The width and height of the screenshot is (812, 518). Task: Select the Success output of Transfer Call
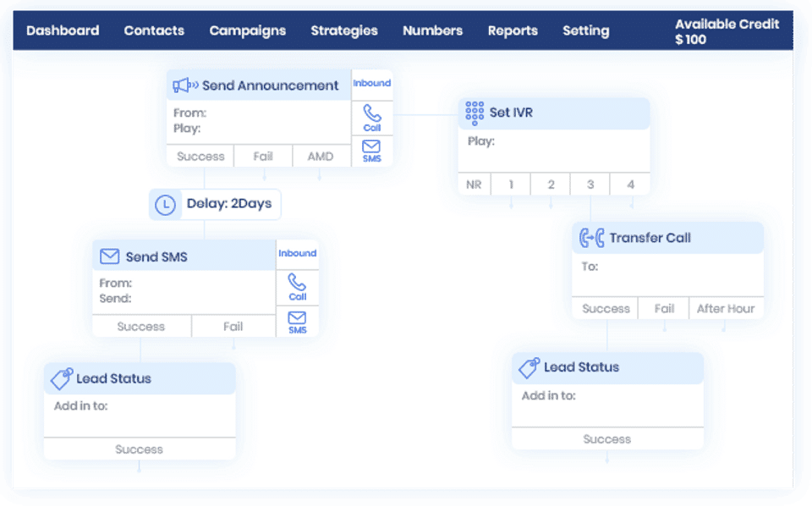tap(606, 309)
